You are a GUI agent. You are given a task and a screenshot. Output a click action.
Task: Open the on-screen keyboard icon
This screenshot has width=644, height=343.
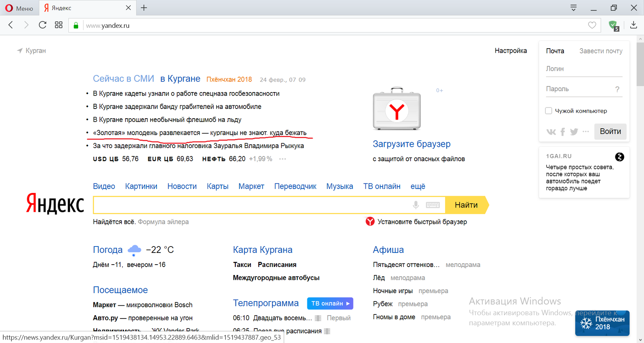point(433,205)
